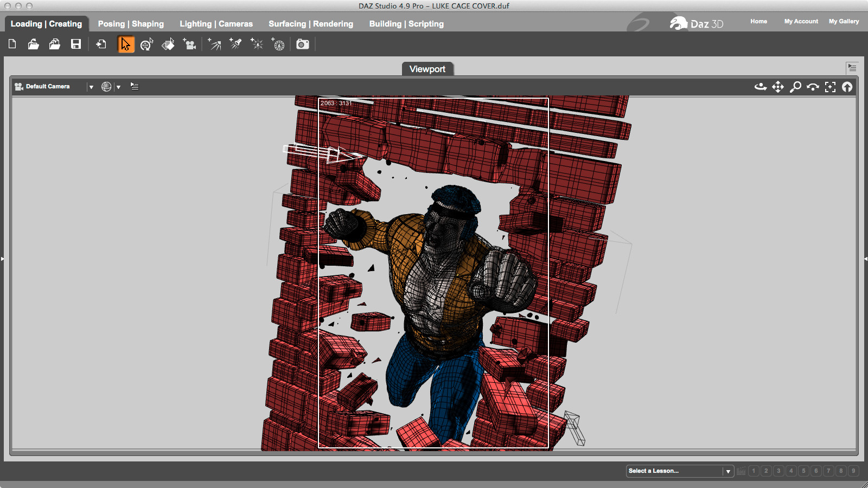Viewport: 868px width, 488px height.
Task: Switch to Lighting | Cameras tab
Action: click(x=216, y=24)
